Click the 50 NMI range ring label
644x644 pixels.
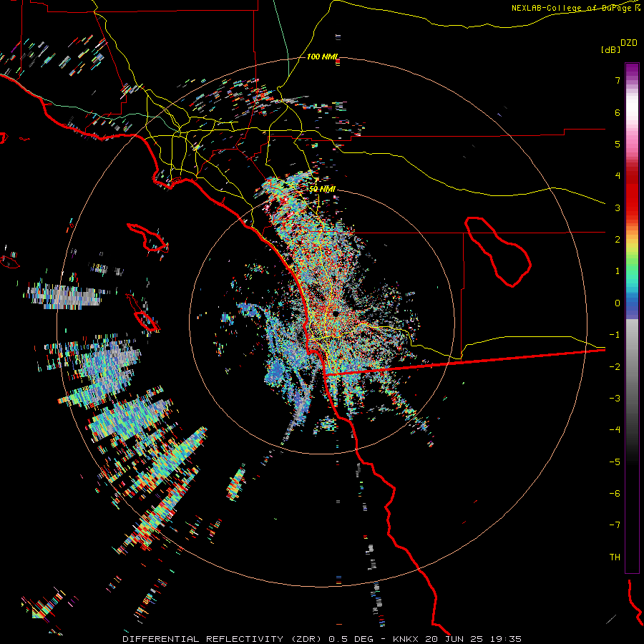[x=323, y=189]
